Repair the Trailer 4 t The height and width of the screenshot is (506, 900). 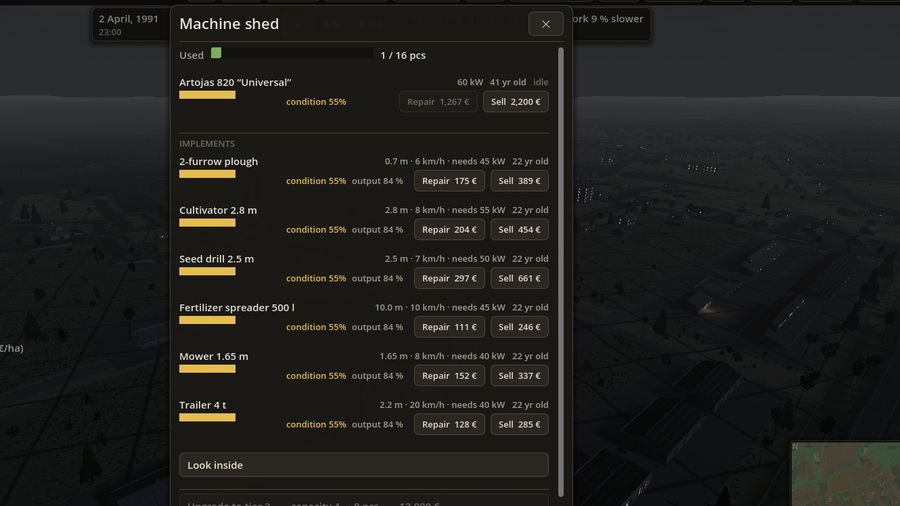[x=449, y=425]
